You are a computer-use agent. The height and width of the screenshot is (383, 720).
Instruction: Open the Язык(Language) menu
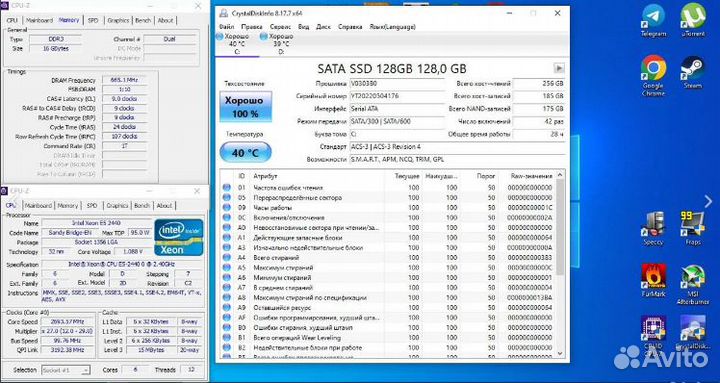tap(392, 27)
